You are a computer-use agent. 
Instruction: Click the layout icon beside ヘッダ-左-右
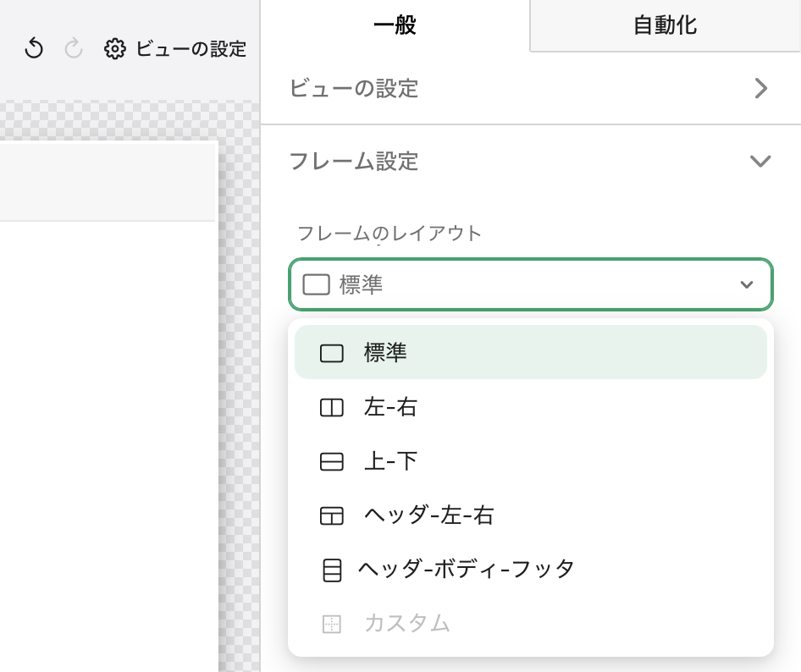tap(332, 515)
